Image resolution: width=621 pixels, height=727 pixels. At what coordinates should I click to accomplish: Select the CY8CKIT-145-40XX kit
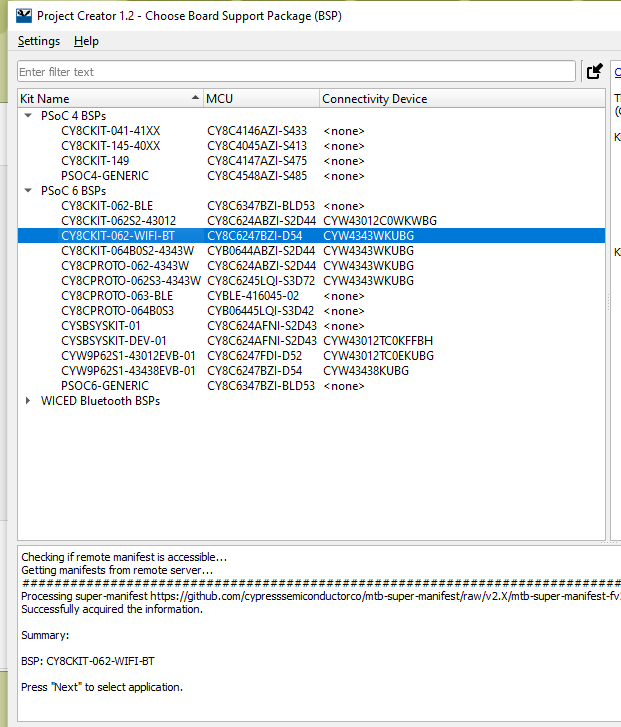point(110,146)
